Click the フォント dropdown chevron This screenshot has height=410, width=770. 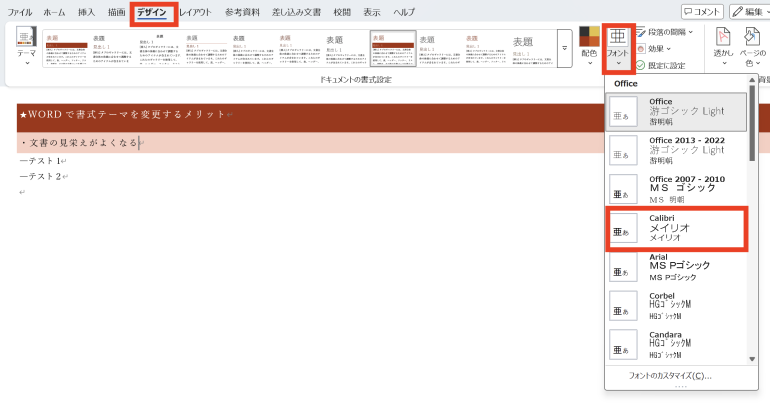click(618, 63)
